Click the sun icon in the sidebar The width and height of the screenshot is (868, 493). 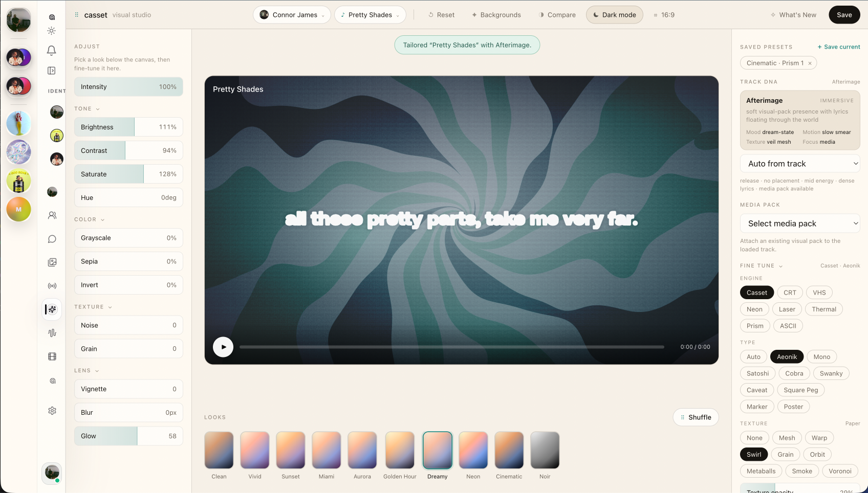[x=52, y=31]
